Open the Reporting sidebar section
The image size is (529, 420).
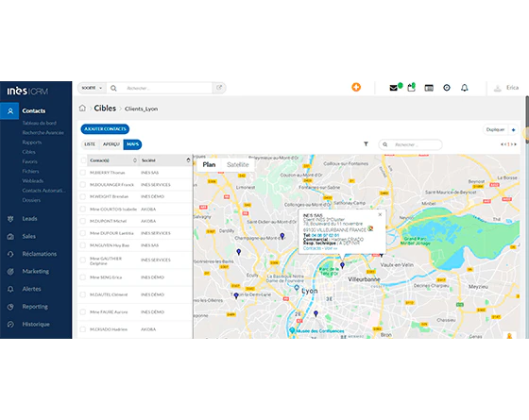35,307
